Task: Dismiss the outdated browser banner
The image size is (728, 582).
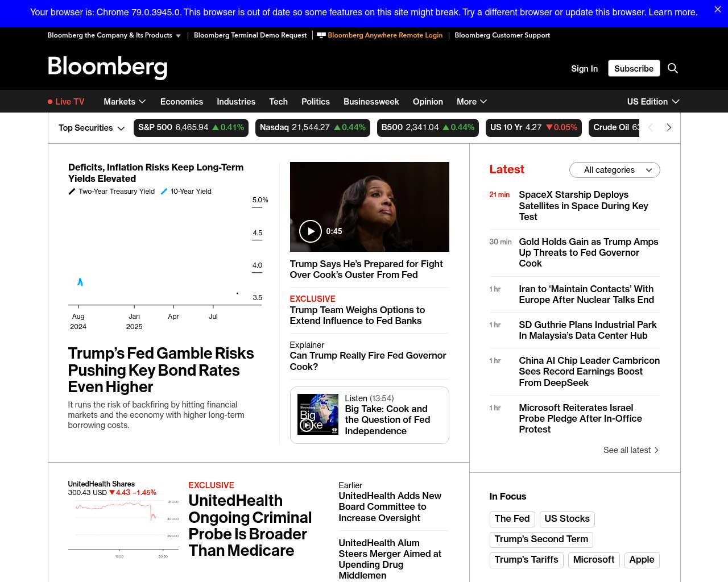Action: coord(717,10)
